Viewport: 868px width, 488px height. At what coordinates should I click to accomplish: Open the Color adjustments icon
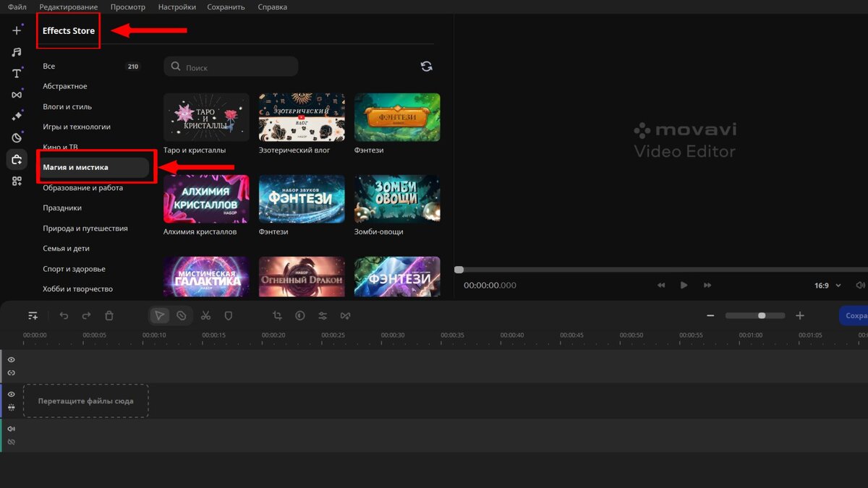pos(300,316)
